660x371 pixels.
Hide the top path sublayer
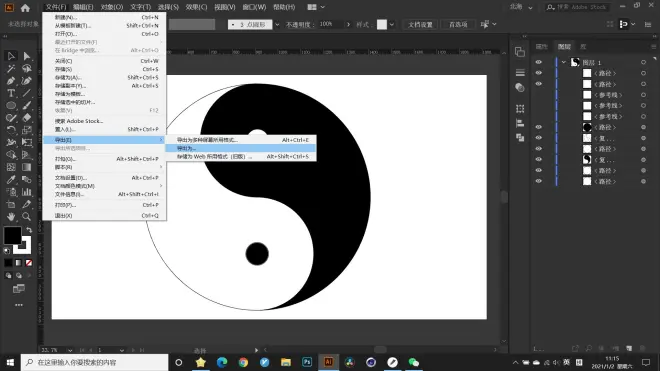(538, 73)
